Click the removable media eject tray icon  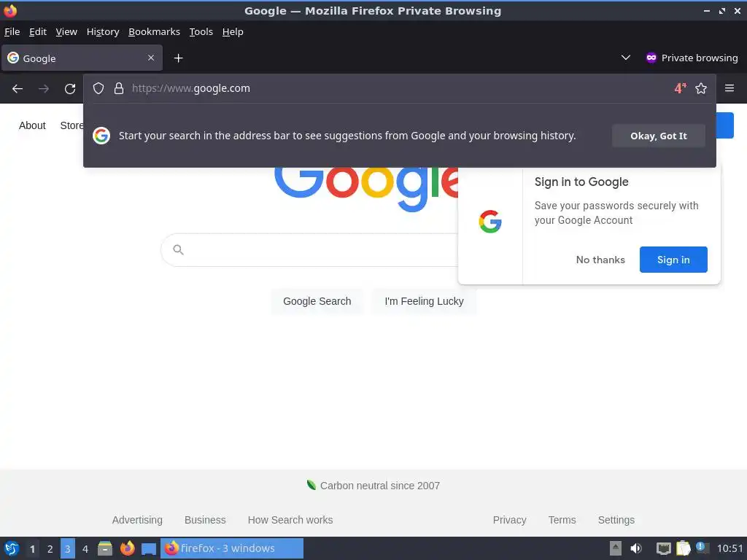[x=616, y=548]
